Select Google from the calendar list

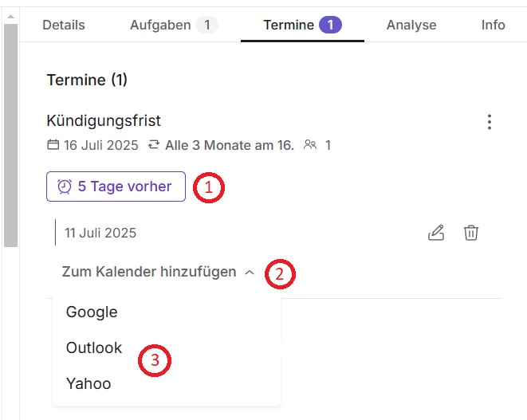[92, 312]
